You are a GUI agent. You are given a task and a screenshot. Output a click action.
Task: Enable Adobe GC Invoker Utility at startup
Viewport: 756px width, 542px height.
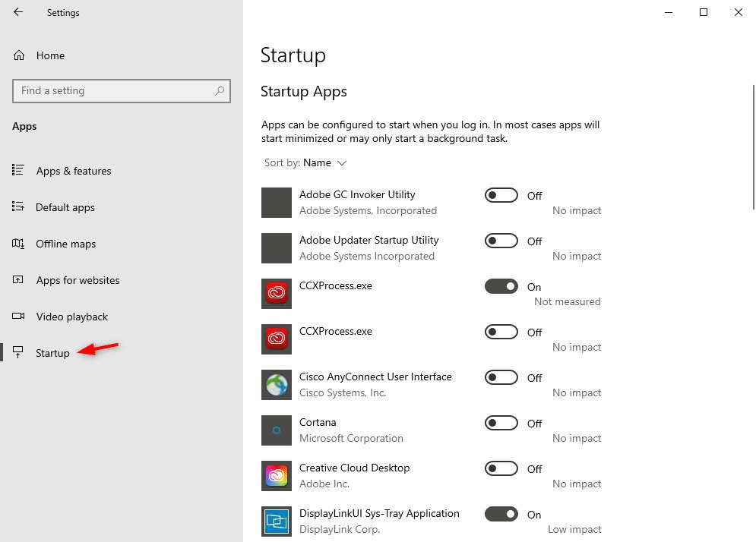(x=501, y=195)
